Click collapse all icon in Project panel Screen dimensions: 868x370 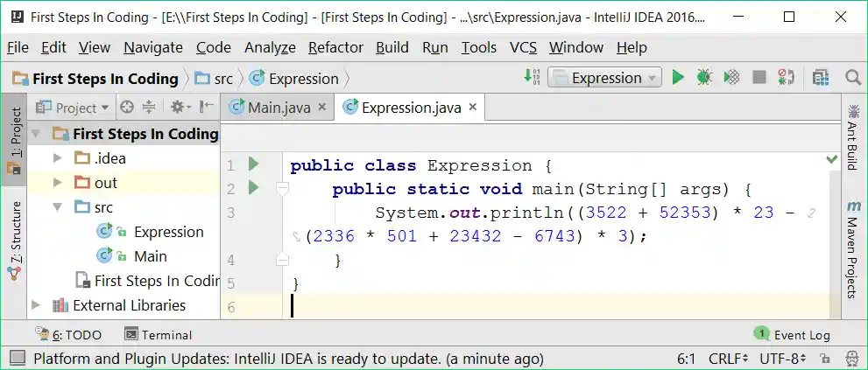(x=149, y=108)
